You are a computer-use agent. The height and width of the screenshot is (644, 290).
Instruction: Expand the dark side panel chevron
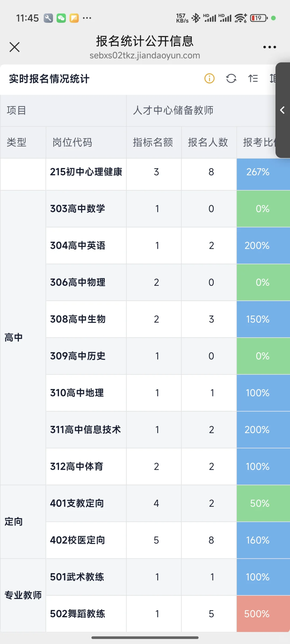(x=282, y=110)
